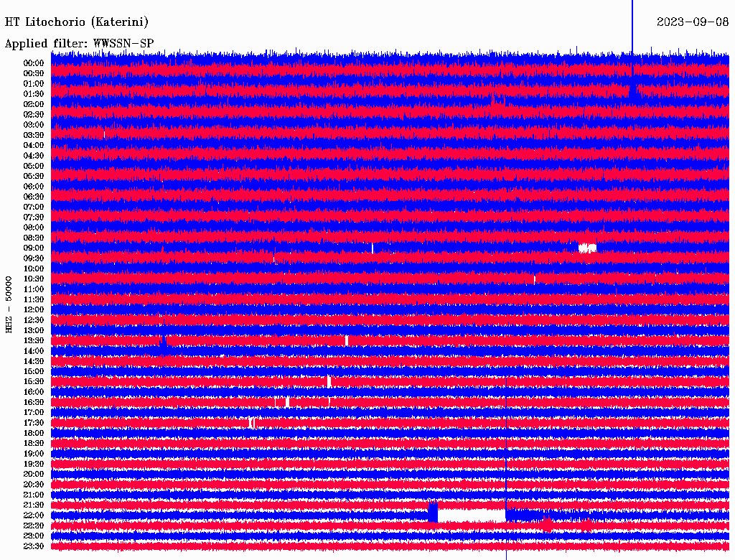Select the 22:30 time label
The image size is (735, 560).
point(34,526)
